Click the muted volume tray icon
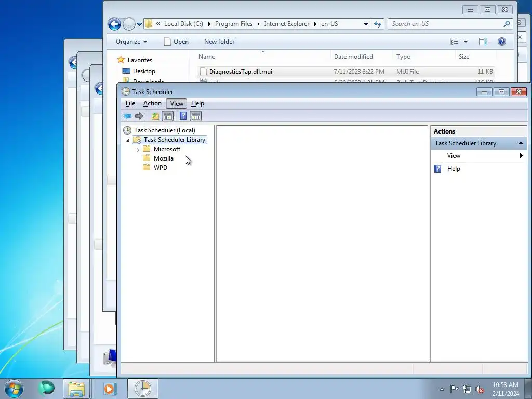 coord(480,389)
